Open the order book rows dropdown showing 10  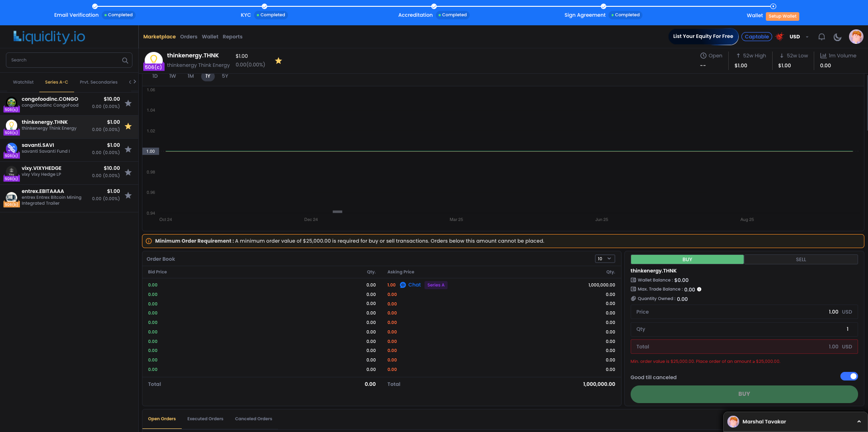click(605, 259)
